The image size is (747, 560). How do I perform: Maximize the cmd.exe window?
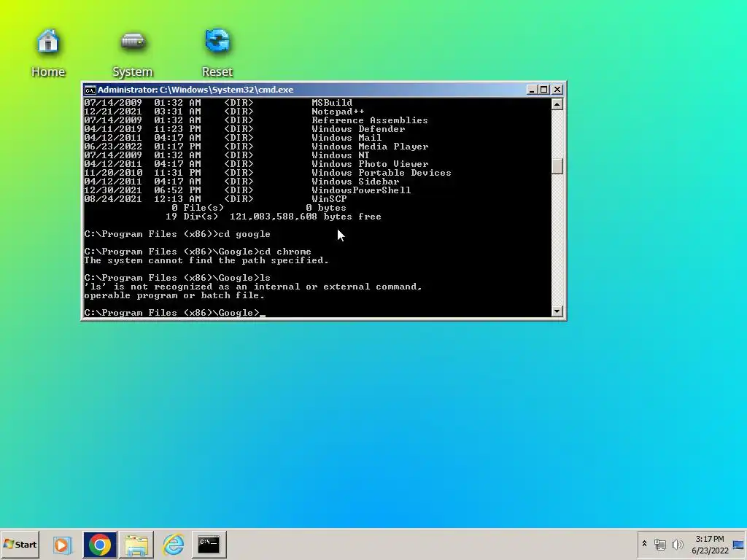coord(544,90)
